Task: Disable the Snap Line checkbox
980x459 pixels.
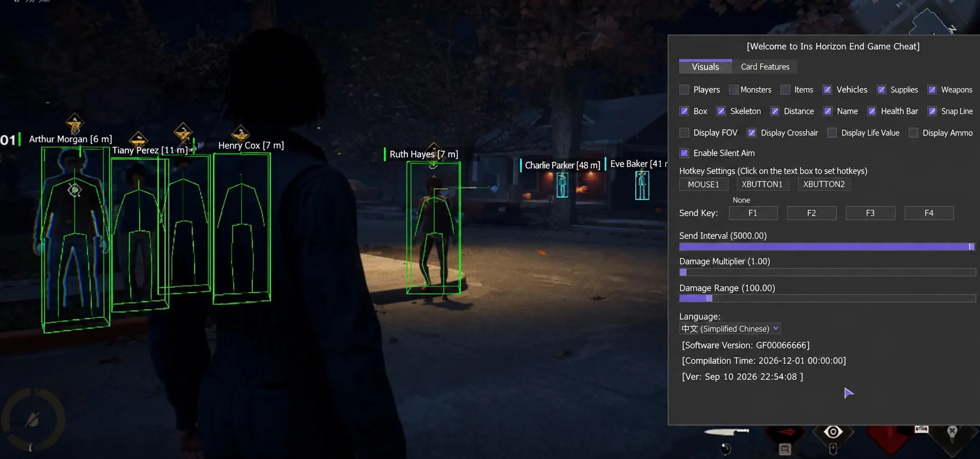Action: pos(932,111)
